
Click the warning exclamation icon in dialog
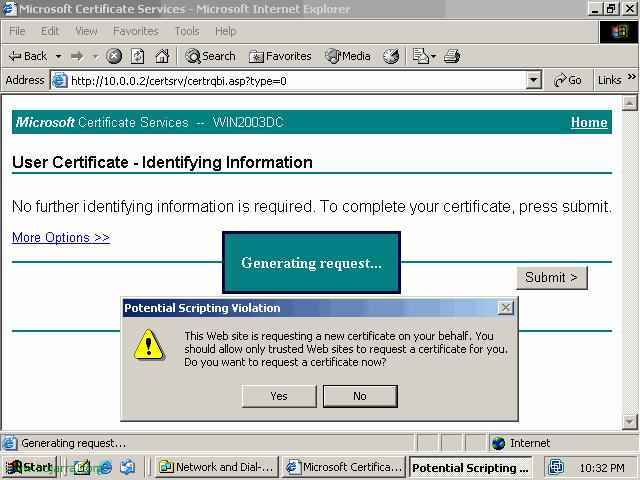click(x=149, y=344)
